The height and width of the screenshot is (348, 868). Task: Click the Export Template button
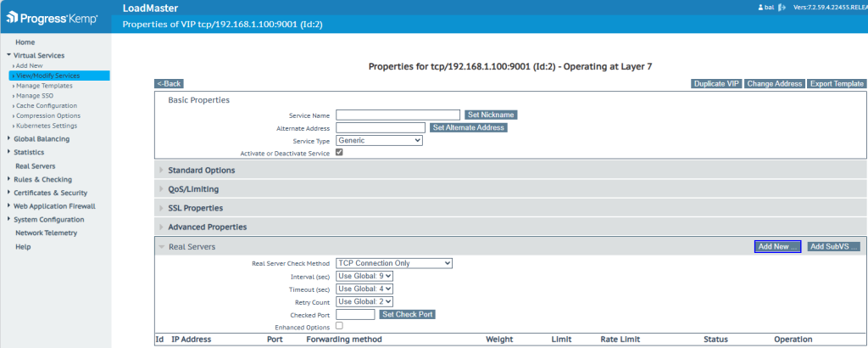(x=837, y=84)
